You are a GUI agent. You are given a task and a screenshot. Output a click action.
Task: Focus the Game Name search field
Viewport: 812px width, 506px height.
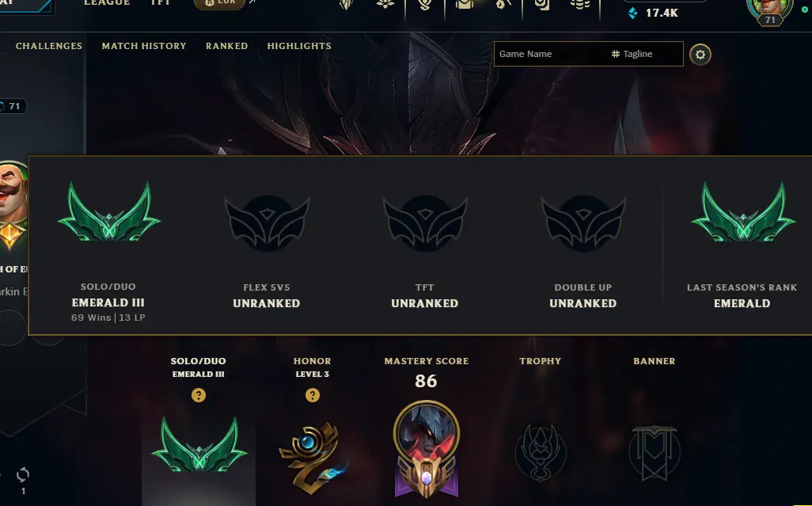point(549,54)
